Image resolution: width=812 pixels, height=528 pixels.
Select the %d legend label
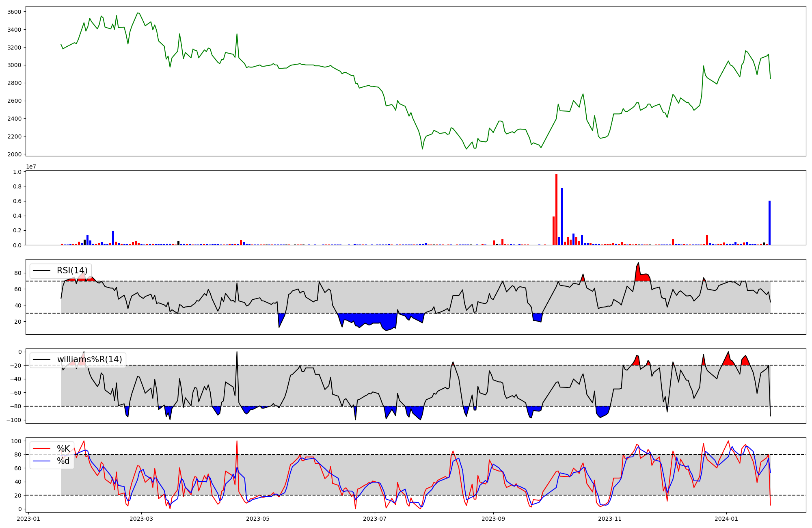(x=63, y=461)
